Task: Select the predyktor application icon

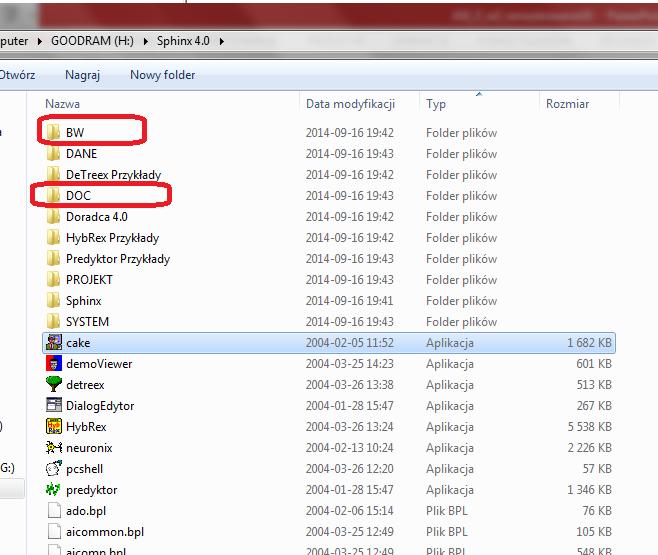Action: 53,489
